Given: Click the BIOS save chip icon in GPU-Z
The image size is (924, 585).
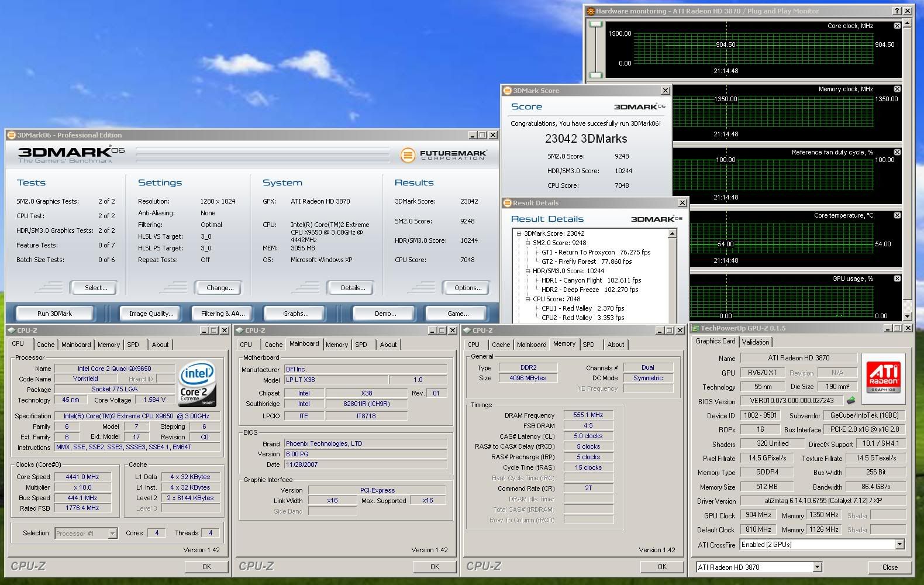Looking at the screenshot, I should click(x=851, y=401).
